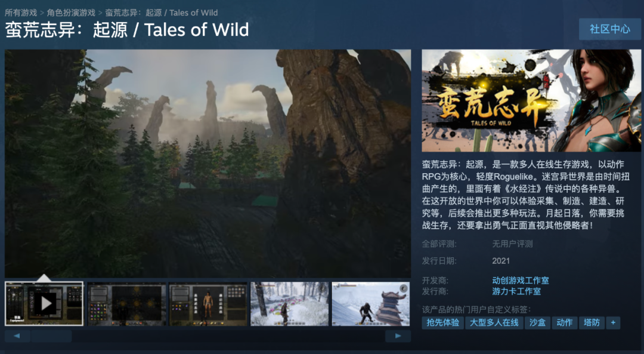Screen dimensions: 644x354
Task: Click the thumbnail strip scrollbar handle
Action: pyautogui.click(x=51, y=336)
